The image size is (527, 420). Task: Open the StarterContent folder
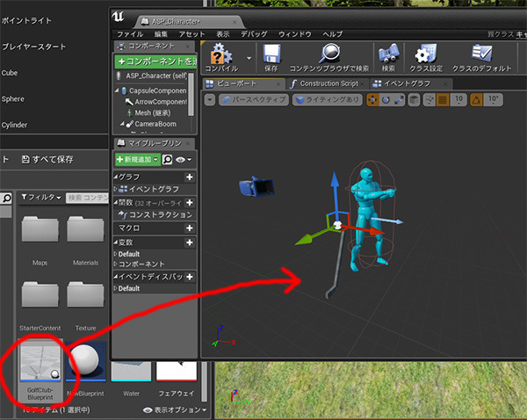pos(40,294)
